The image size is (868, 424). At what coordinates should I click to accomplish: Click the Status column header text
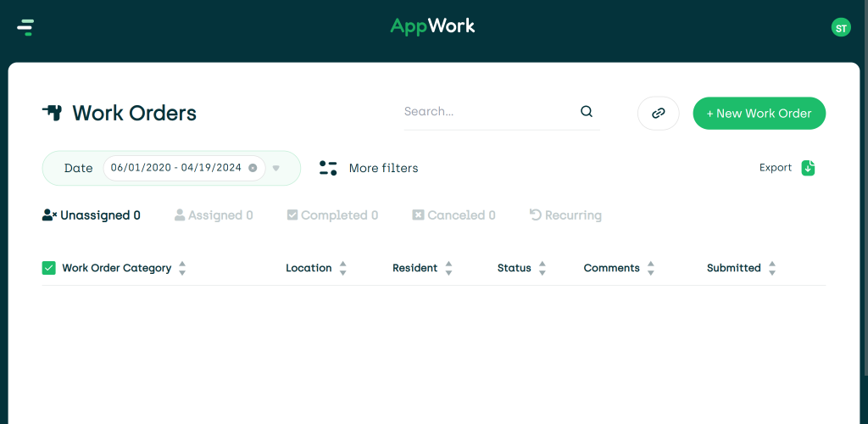click(x=515, y=268)
